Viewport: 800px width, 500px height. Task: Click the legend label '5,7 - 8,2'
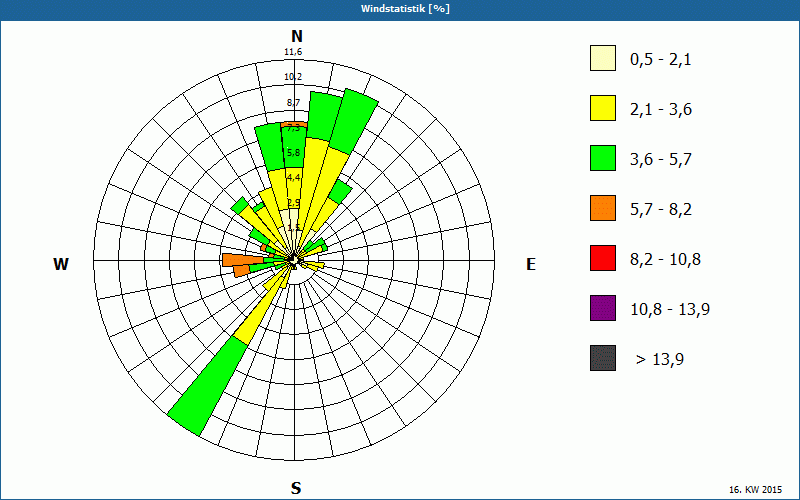[661, 210]
